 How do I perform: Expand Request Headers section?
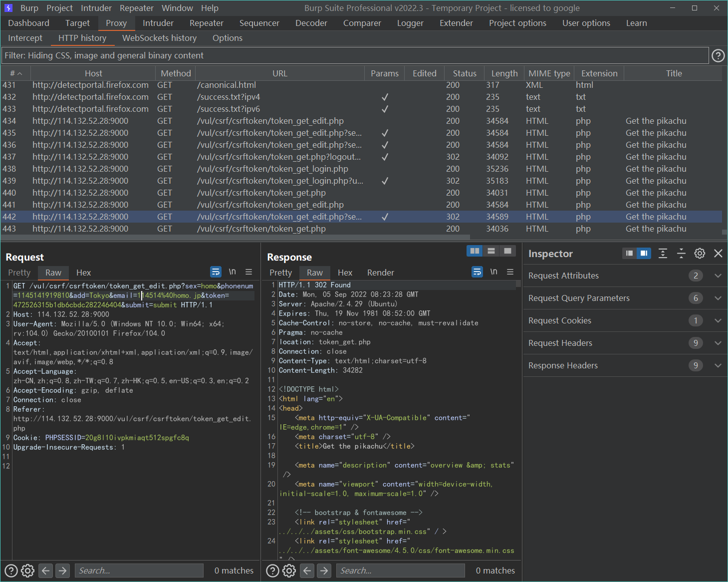coord(718,343)
